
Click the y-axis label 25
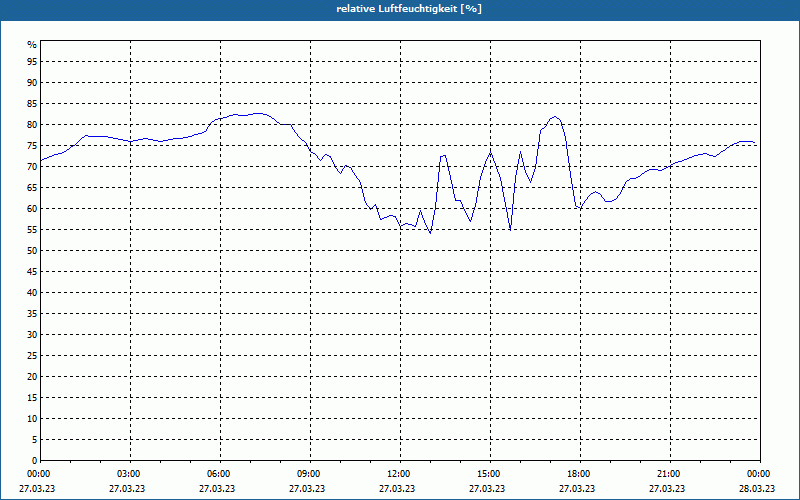[x=32, y=356]
